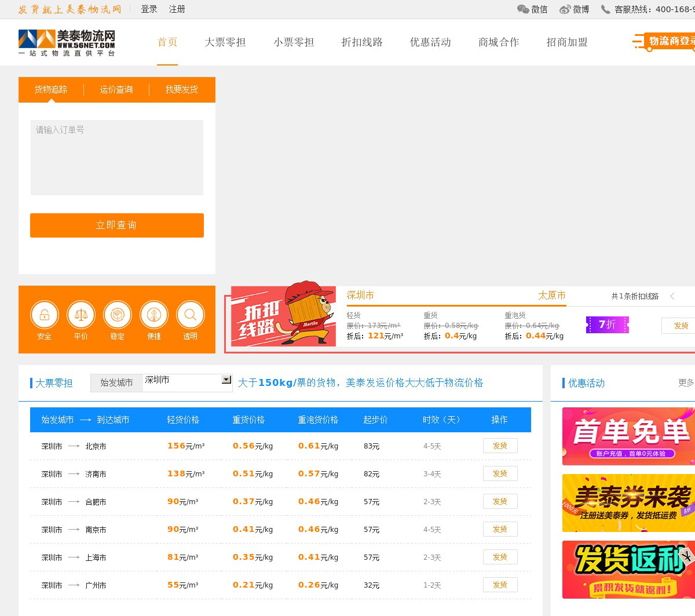This screenshot has height=616, width=695.
Task: Click the 美泰物流网 site logo
Action: [x=67, y=43]
